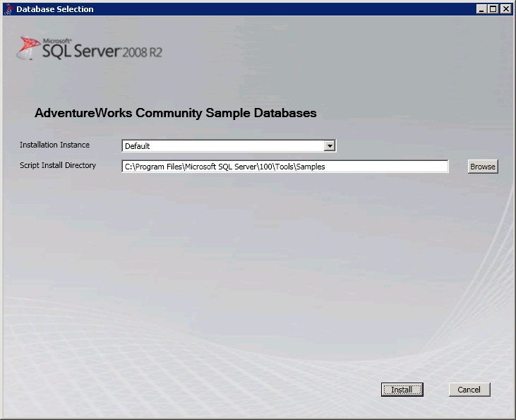Click the SQL Server 2008 R2 logo

pos(90,48)
